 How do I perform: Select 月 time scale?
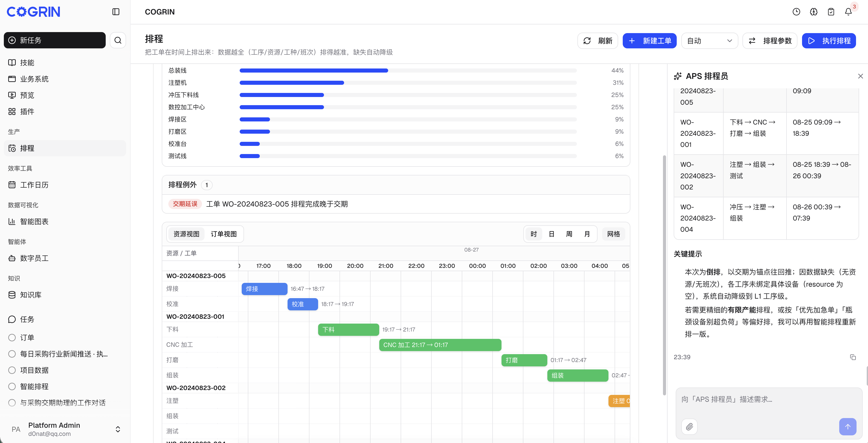[587, 234]
